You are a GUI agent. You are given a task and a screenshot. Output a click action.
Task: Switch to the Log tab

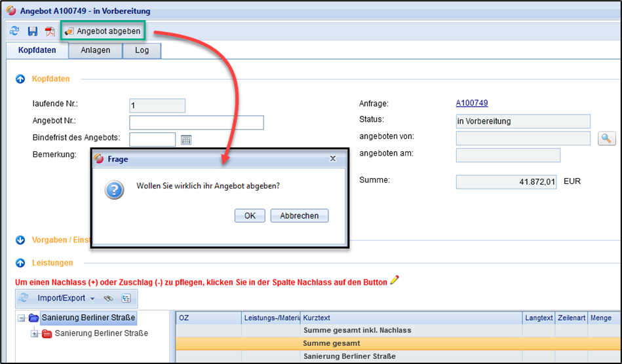(x=142, y=50)
